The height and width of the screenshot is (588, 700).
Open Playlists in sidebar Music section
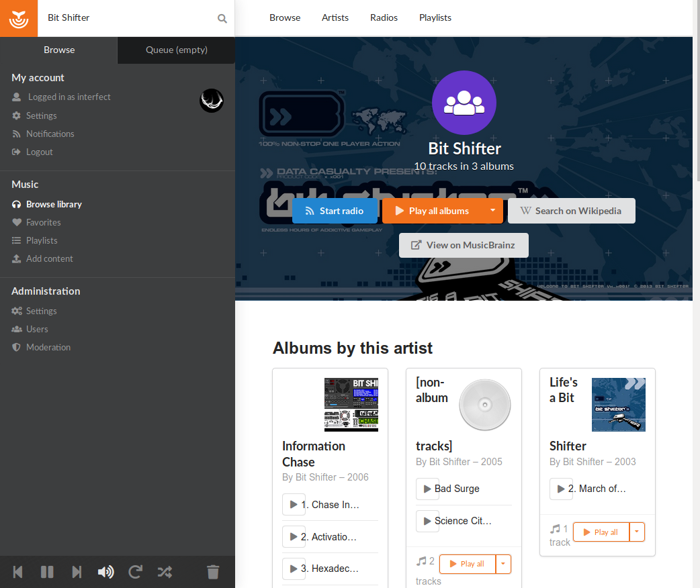point(42,240)
